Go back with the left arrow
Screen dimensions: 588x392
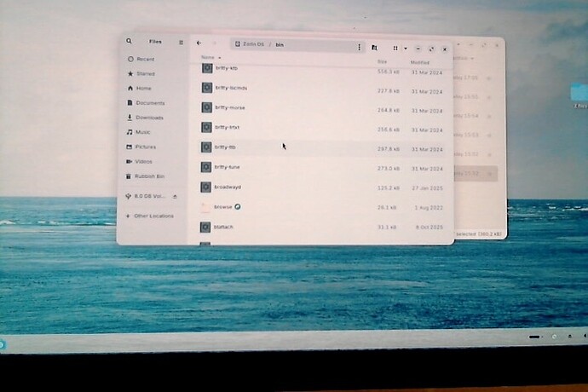click(199, 43)
